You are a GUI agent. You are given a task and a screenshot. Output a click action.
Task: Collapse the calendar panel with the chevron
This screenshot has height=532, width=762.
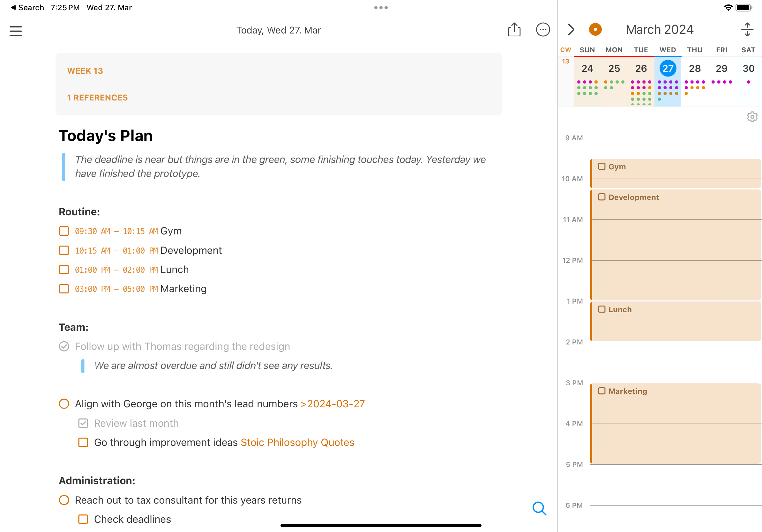click(x=571, y=30)
